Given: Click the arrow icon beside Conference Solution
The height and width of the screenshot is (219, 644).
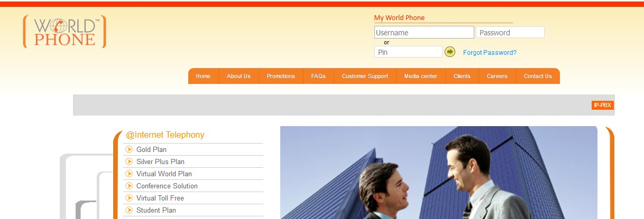Looking at the screenshot, I should (x=129, y=186).
